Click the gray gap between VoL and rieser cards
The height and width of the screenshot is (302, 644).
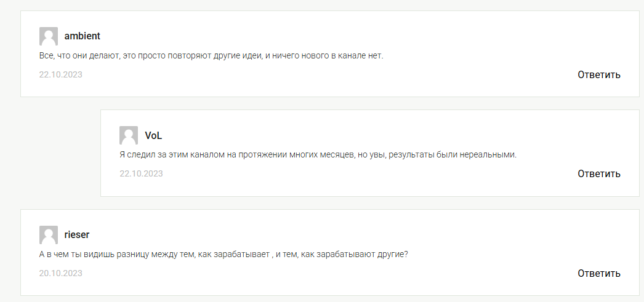click(329, 203)
